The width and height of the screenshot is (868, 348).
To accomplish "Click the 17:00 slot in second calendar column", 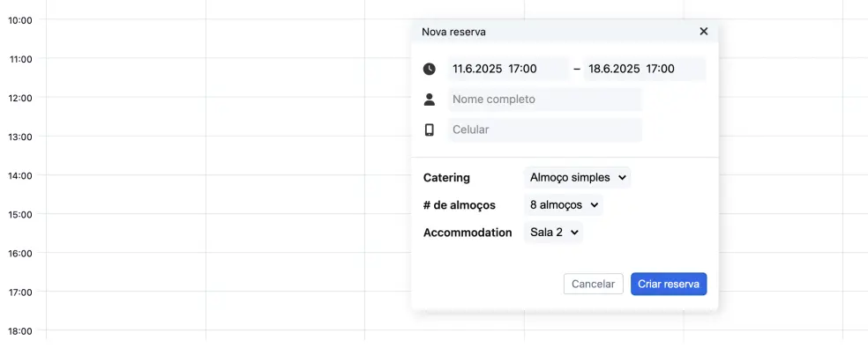I will tap(285, 311).
